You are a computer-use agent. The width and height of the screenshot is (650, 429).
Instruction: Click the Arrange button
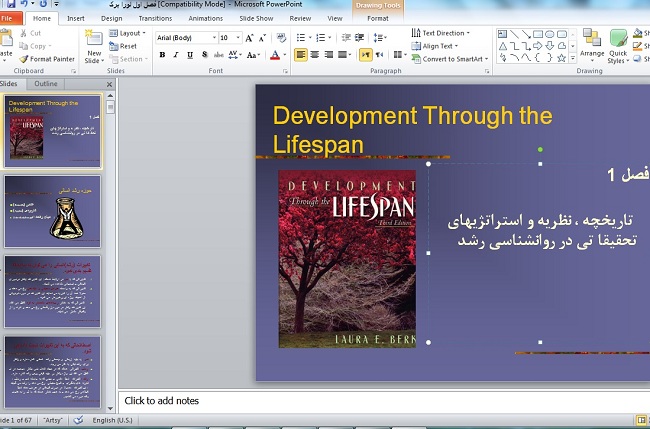(x=592, y=46)
